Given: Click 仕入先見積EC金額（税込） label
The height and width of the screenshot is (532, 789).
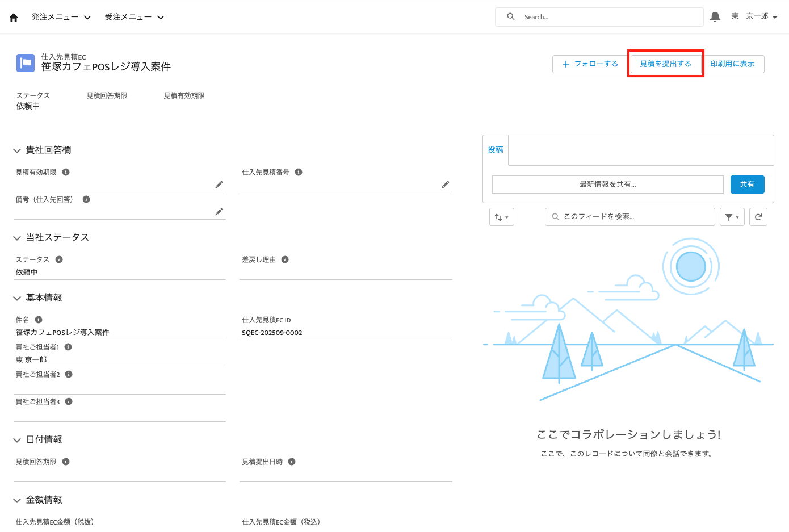Looking at the screenshot, I should point(281,522).
